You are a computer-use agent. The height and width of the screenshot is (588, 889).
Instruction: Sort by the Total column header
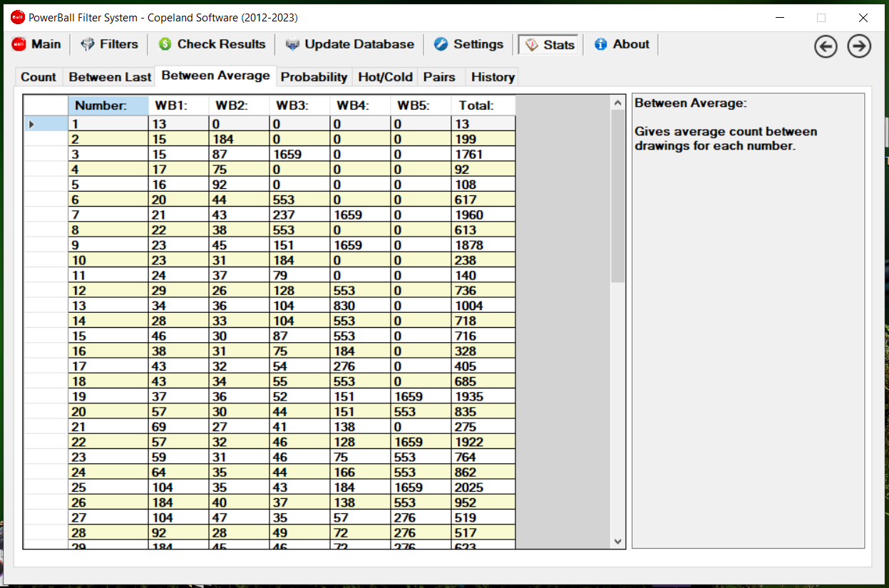coord(483,105)
